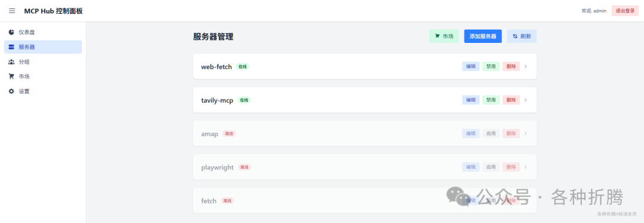
Task: Click the 刷新 refresh button
Action: 522,36
